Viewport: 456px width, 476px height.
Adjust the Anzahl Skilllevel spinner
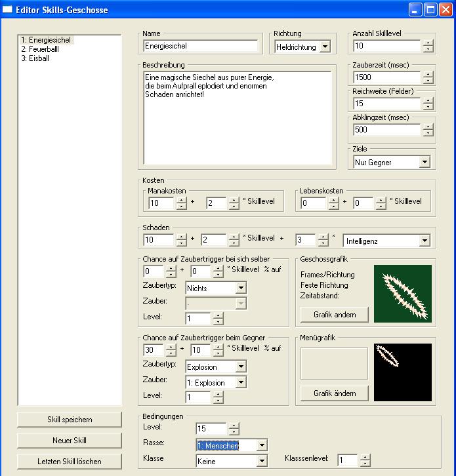[428, 46]
